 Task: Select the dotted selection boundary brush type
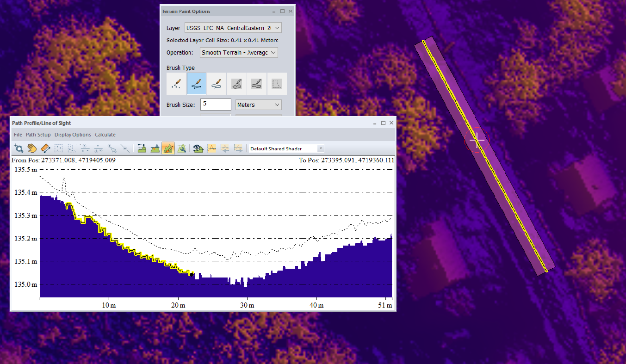(277, 84)
